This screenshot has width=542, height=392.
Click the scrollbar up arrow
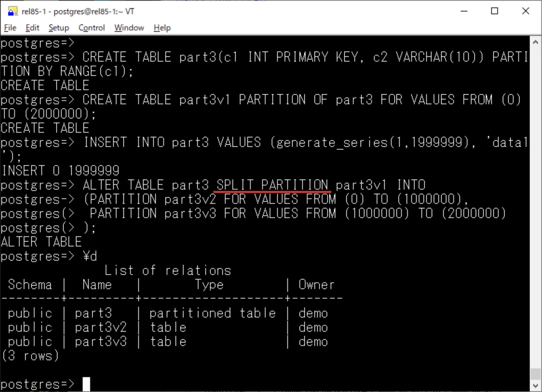pos(535,42)
